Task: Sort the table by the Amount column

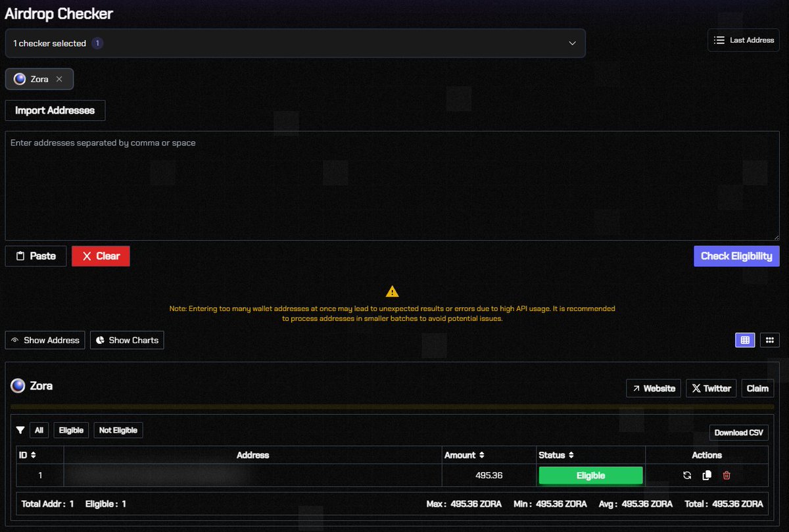Action: [466, 455]
